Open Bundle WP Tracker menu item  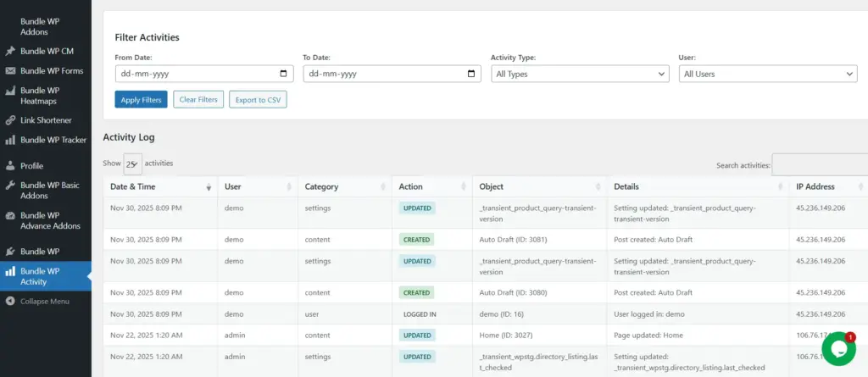tap(46, 140)
